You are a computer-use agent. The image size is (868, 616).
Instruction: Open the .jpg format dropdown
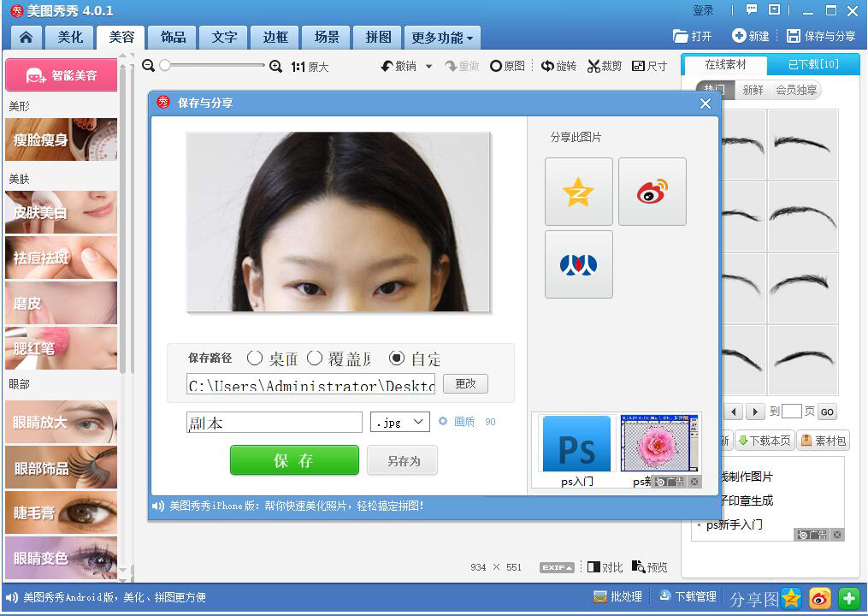coord(399,422)
